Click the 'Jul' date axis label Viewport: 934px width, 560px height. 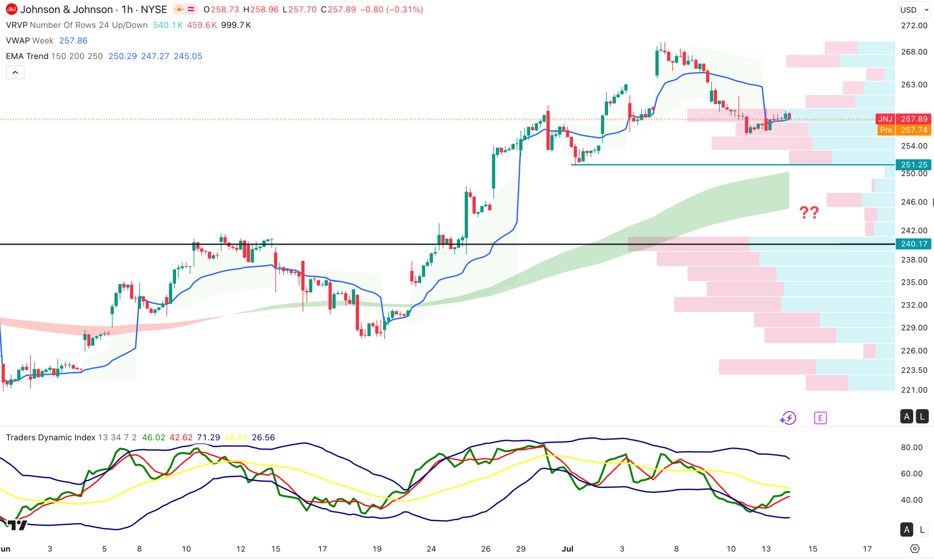(x=568, y=549)
